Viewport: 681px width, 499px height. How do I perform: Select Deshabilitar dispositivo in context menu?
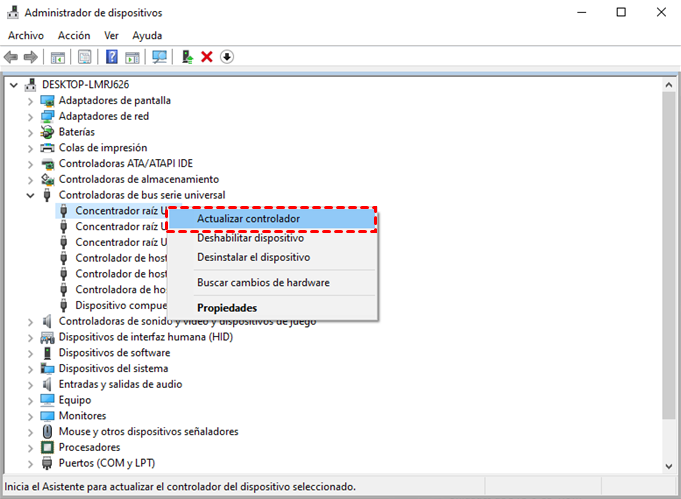point(250,238)
